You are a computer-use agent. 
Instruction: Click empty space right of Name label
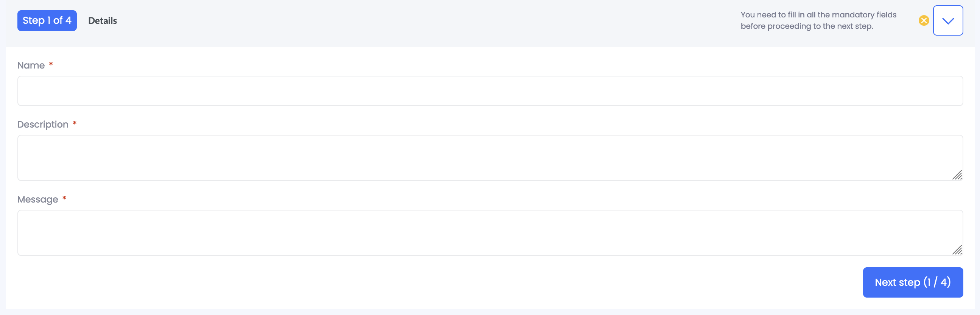click(457, 65)
